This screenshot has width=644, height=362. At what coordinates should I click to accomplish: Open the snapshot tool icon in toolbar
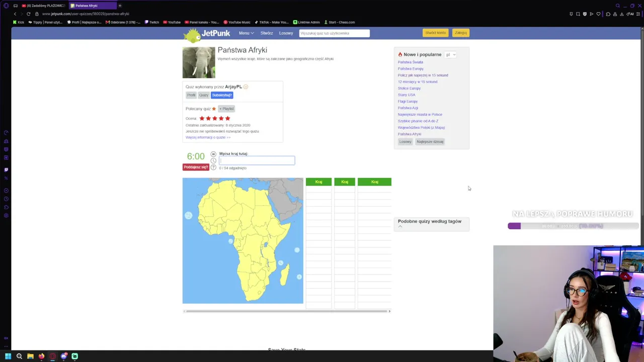click(578, 14)
